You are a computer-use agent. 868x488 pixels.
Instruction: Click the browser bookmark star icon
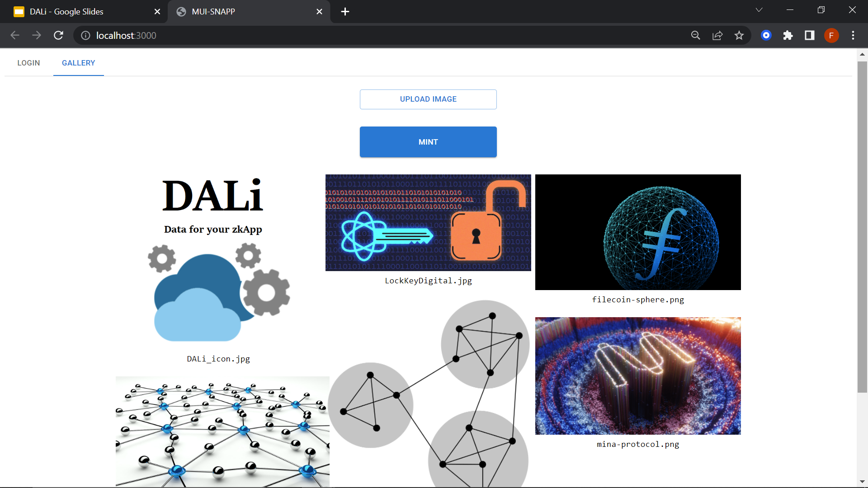click(739, 35)
